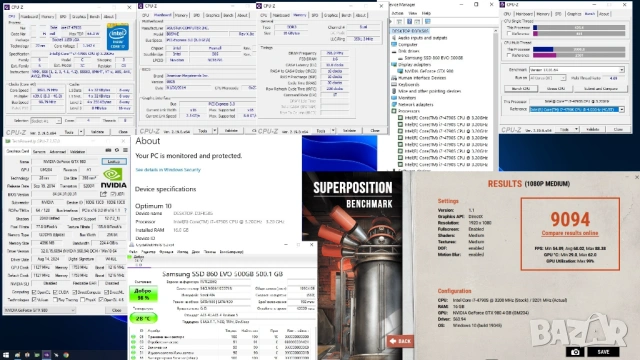Screen dimensions: 640x360
Task: Select Samsung SSD 860 EVO in Device Manager
Action: coord(433,58)
